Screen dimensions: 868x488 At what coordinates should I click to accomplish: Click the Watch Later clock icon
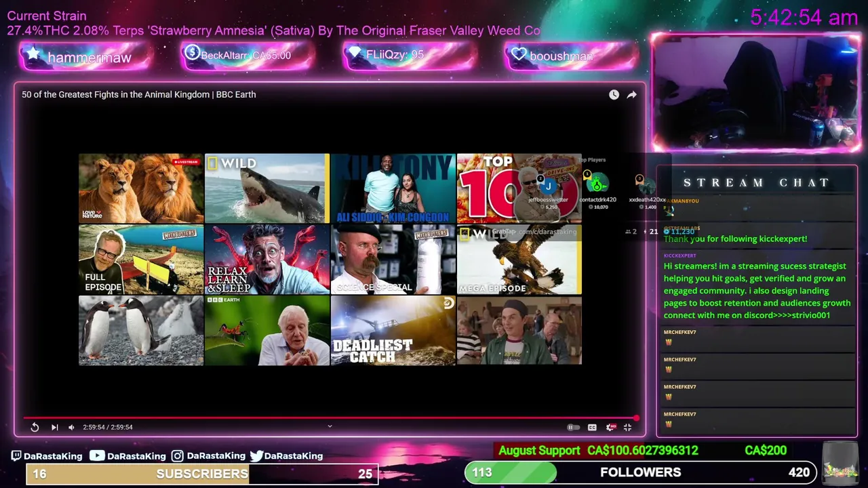tap(614, 95)
